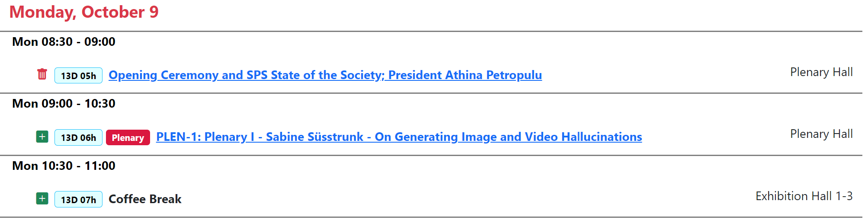Click the divider above Mon 09:00 slot

click(432, 93)
